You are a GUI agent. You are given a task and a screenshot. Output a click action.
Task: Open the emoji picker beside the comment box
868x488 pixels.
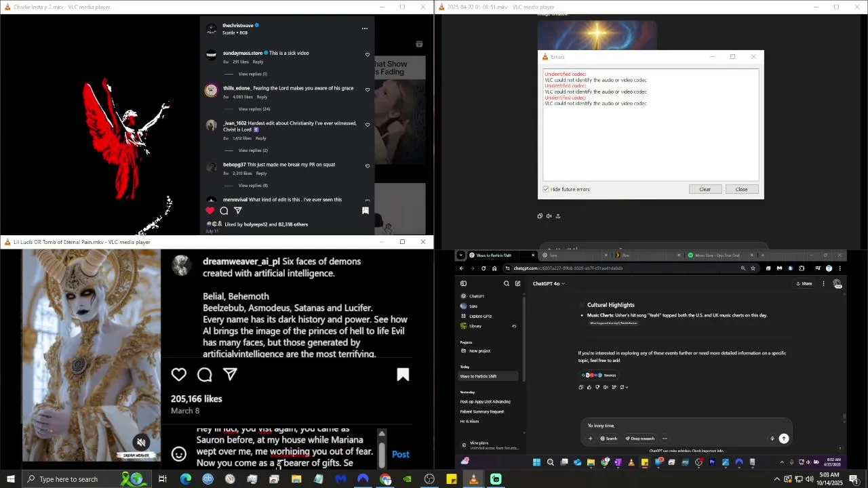pos(179,454)
